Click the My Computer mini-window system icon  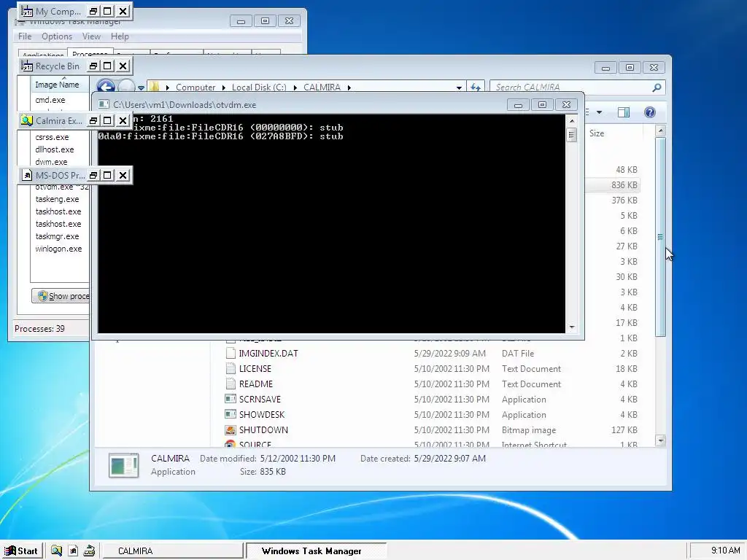(x=27, y=11)
